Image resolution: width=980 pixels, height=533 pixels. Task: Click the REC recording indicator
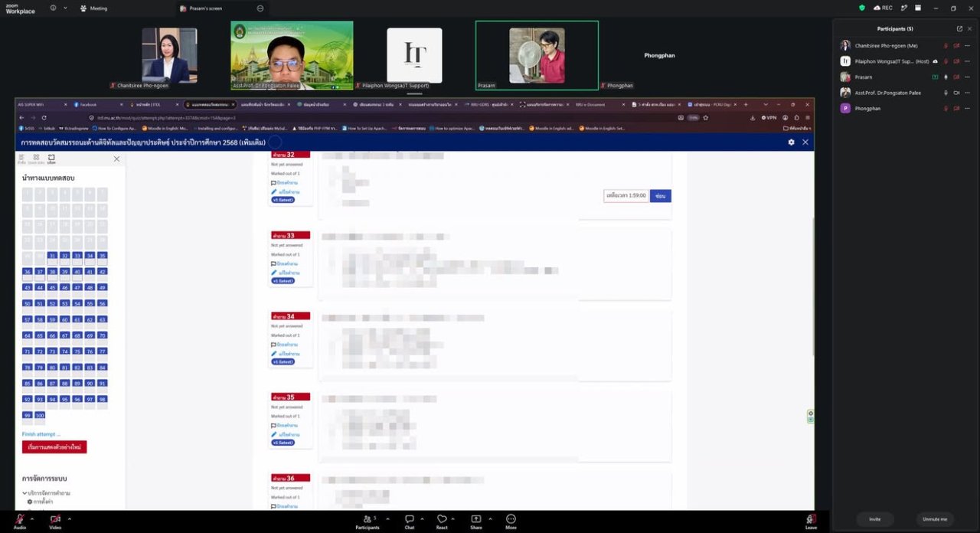coord(883,8)
